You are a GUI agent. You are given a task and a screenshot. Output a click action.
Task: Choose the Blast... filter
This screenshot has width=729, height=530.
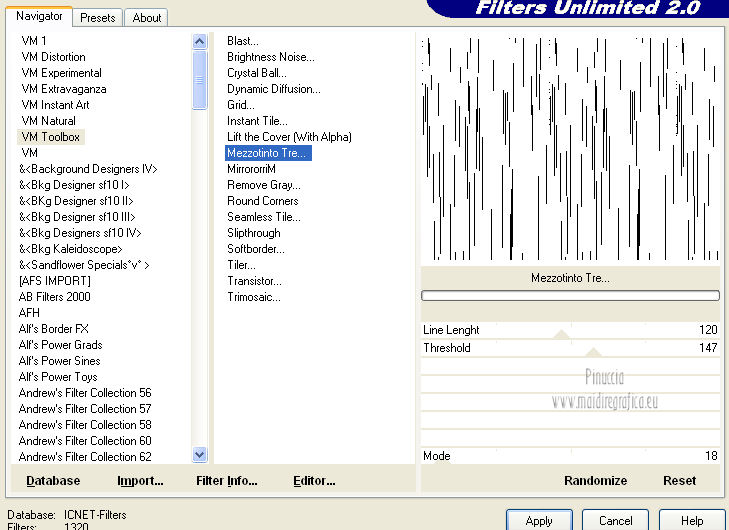tap(243, 41)
